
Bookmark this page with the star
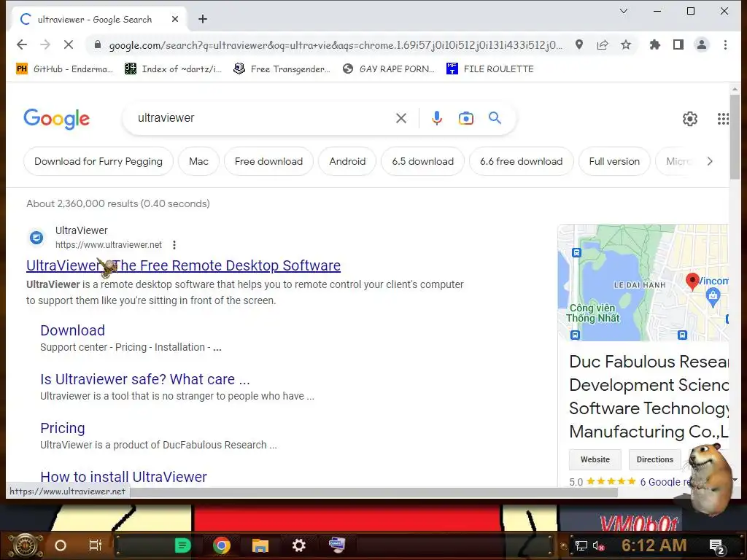(626, 44)
